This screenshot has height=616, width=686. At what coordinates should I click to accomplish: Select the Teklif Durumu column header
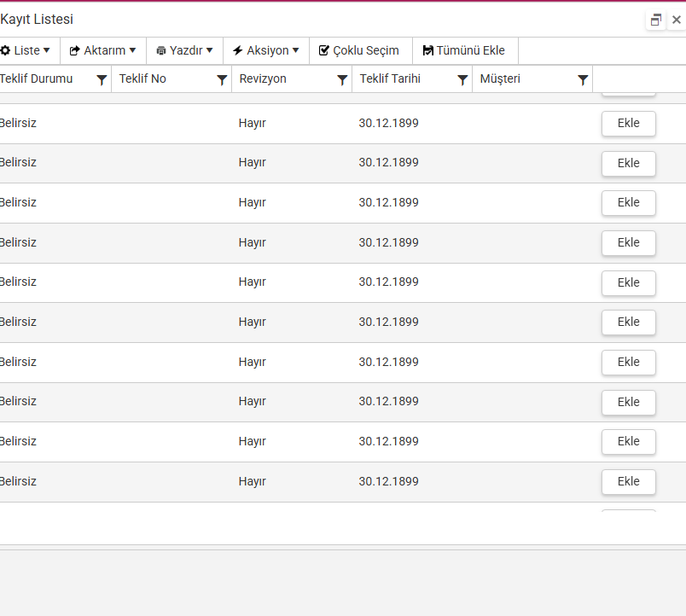click(36, 79)
